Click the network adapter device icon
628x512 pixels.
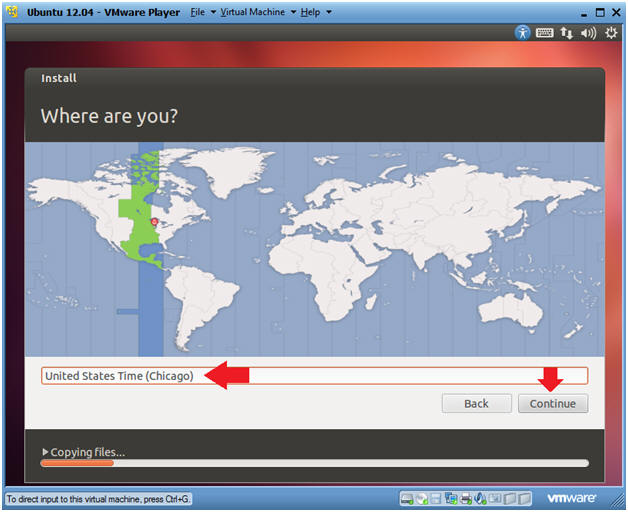click(451, 499)
